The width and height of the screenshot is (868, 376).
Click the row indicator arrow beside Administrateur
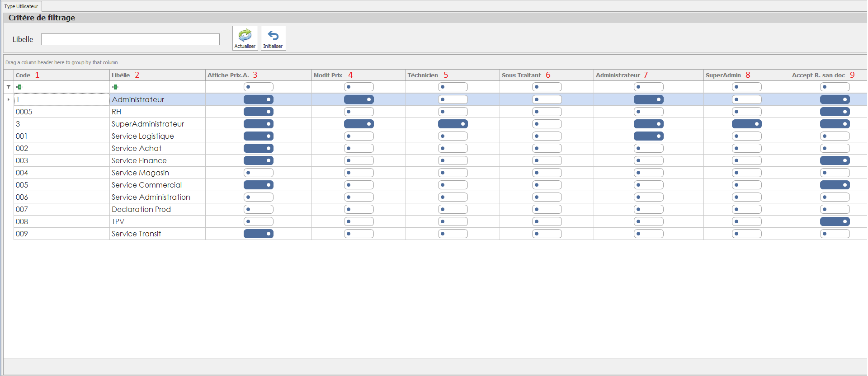point(9,99)
